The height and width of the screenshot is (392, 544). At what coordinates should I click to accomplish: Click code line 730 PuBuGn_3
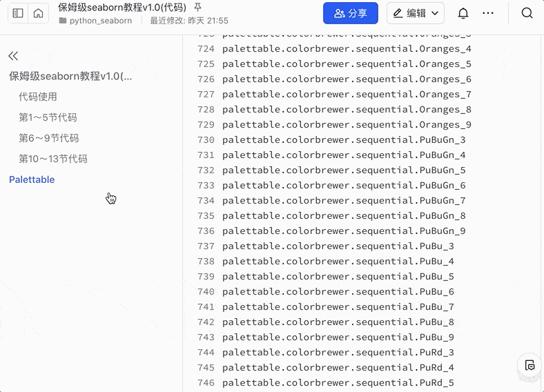pyautogui.click(x=344, y=140)
